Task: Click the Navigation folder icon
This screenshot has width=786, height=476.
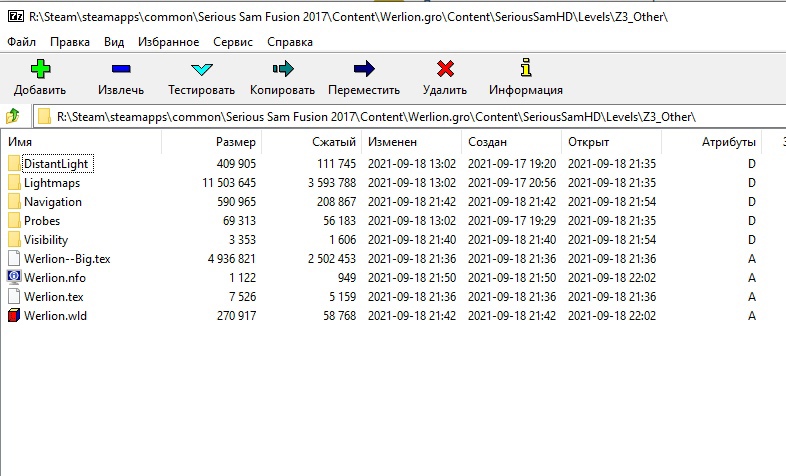Action: click(15, 201)
